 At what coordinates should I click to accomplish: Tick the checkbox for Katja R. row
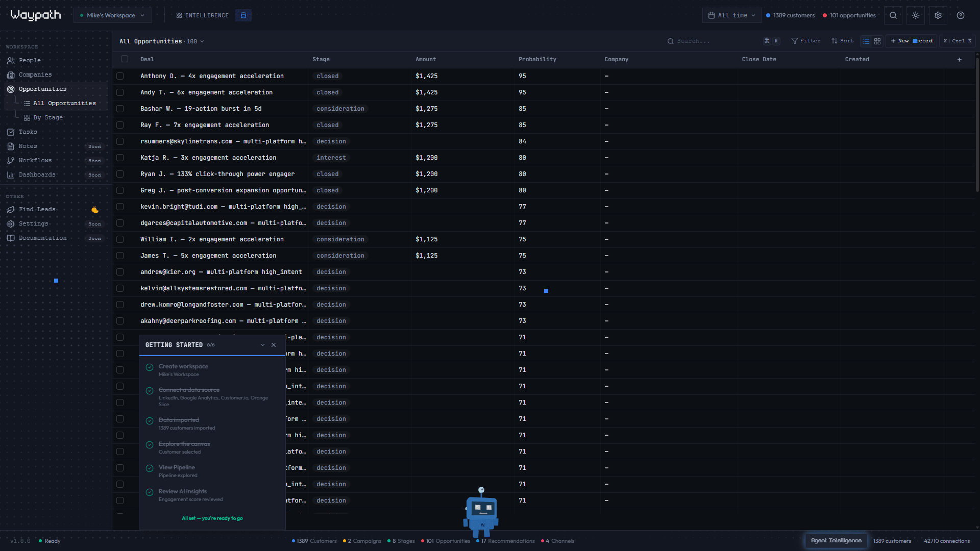tap(120, 158)
